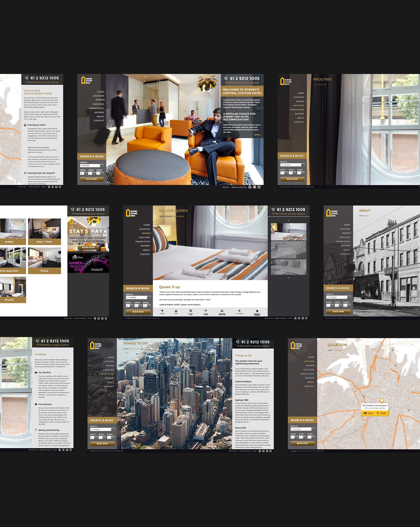The width and height of the screenshot is (420, 527).
Task: Show the previous gallery image with the up chevron
Action: coord(289,220)
